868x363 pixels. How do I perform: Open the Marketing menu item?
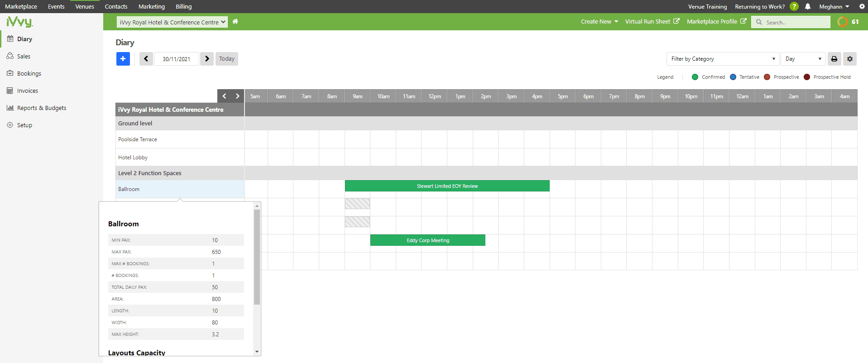click(152, 6)
